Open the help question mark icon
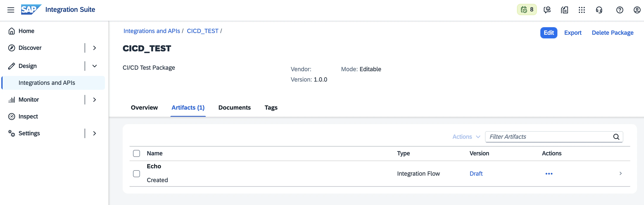This screenshot has height=205, width=644. point(620,10)
